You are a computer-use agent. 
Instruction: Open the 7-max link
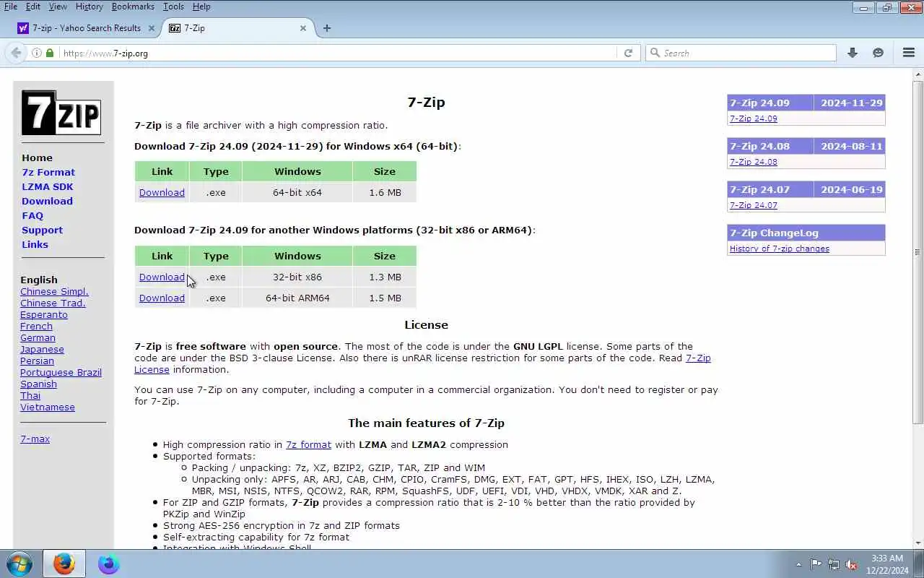(x=35, y=439)
